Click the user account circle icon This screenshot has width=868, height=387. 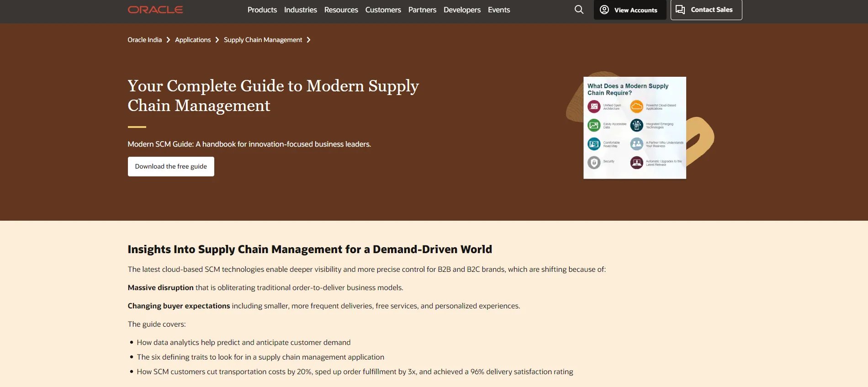(x=604, y=10)
